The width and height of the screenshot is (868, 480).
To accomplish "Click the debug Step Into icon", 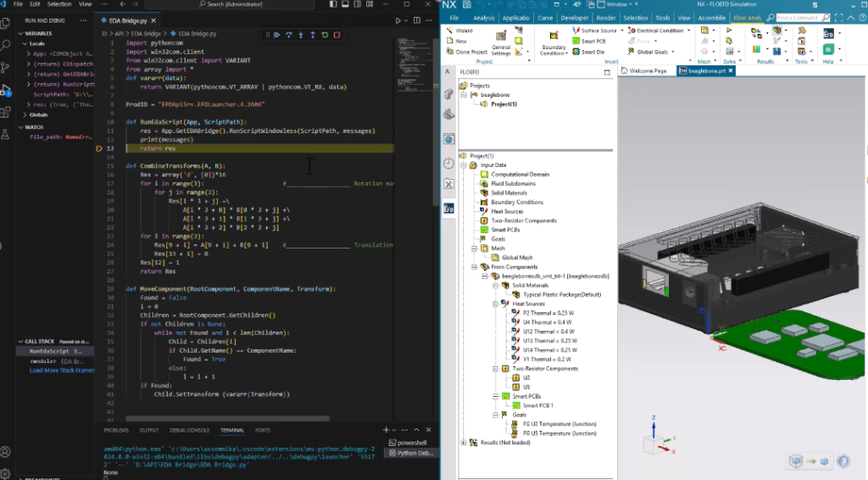I will point(301,35).
